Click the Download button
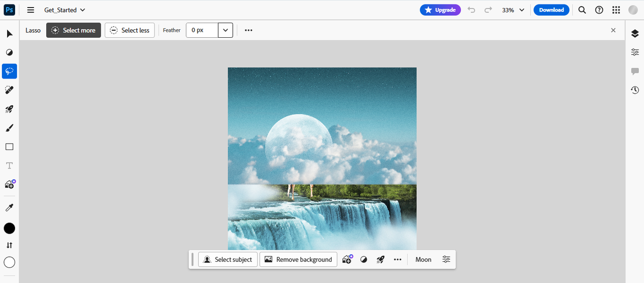Screen dimensions: 644x283 (551, 10)
